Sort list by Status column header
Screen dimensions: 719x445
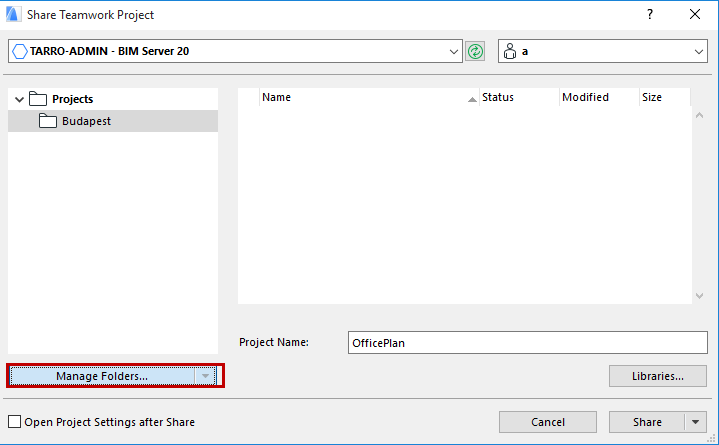tap(515, 98)
